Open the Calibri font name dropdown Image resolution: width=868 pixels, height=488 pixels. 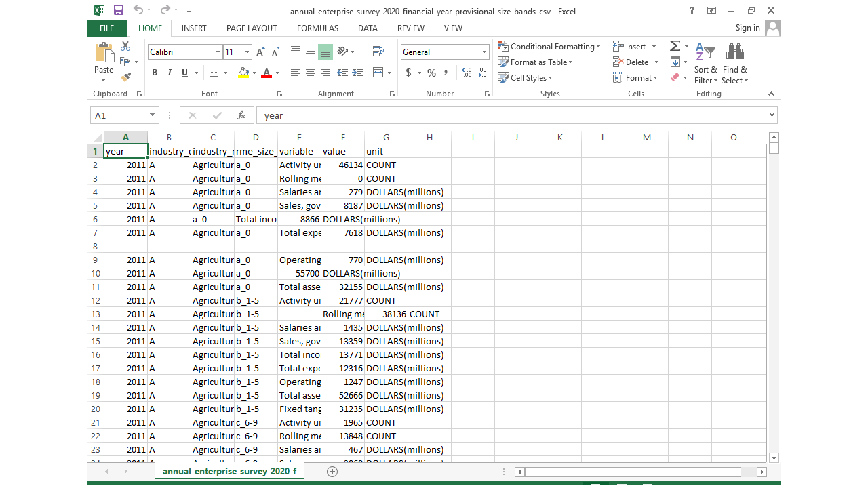(x=218, y=52)
